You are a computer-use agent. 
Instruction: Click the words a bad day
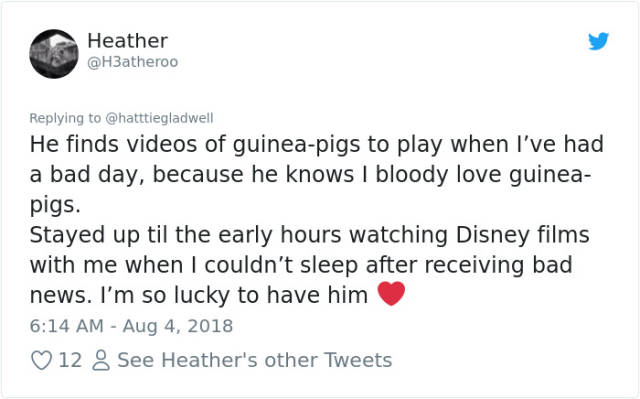87,175
